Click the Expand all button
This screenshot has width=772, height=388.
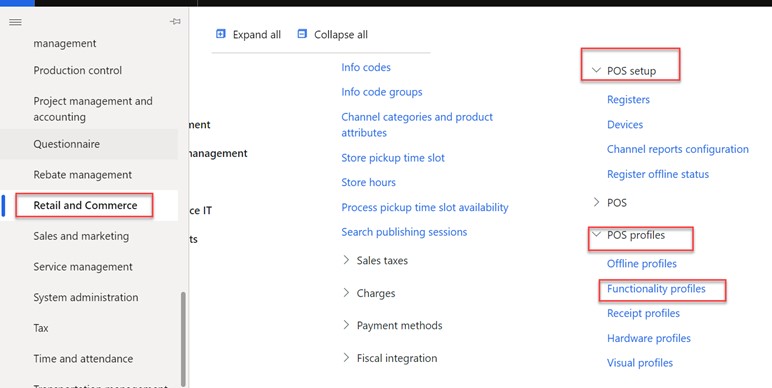[x=249, y=34]
